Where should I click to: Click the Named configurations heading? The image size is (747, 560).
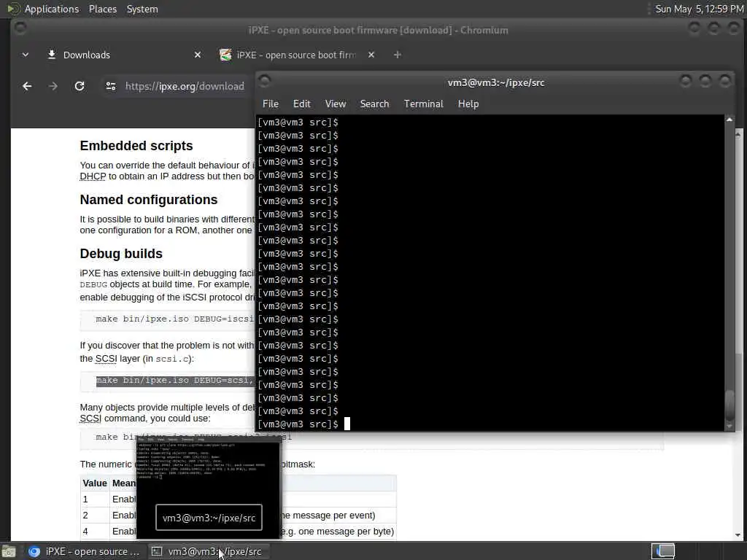click(x=149, y=200)
